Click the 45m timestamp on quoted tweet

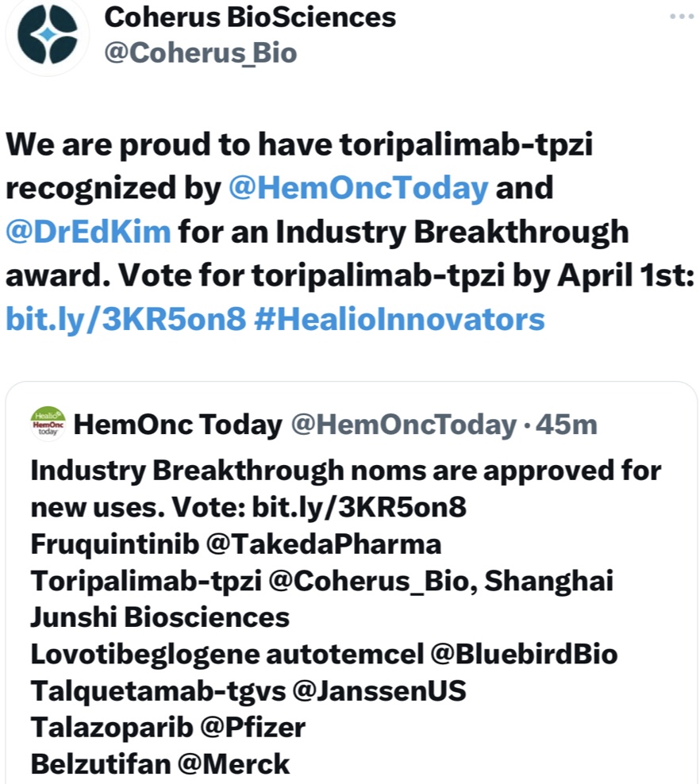[x=567, y=425]
